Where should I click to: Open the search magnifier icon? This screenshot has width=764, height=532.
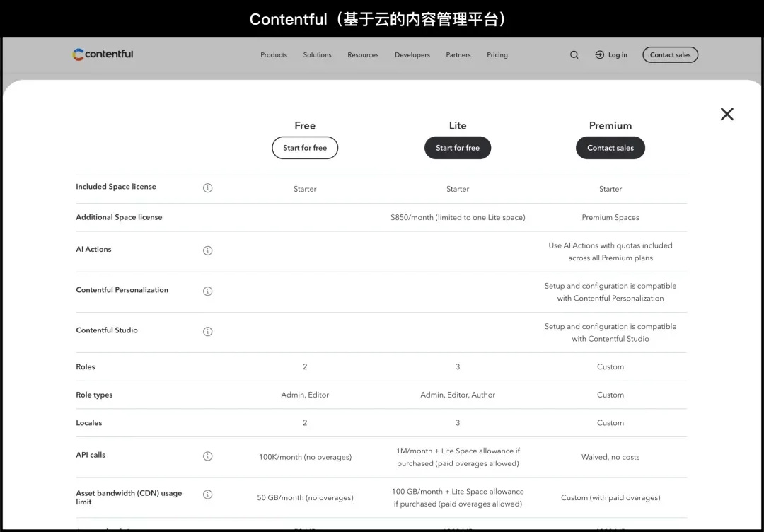(574, 55)
